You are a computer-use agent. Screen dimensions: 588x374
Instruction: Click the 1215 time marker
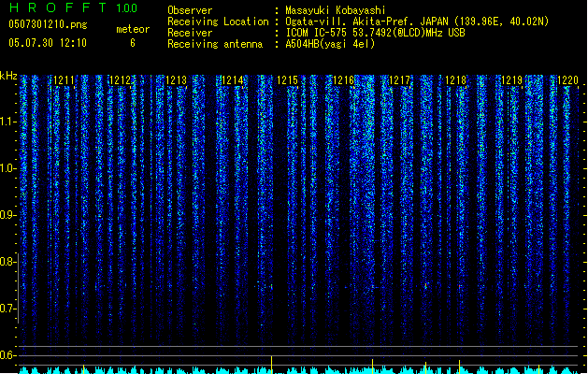pyautogui.click(x=288, y=80)
